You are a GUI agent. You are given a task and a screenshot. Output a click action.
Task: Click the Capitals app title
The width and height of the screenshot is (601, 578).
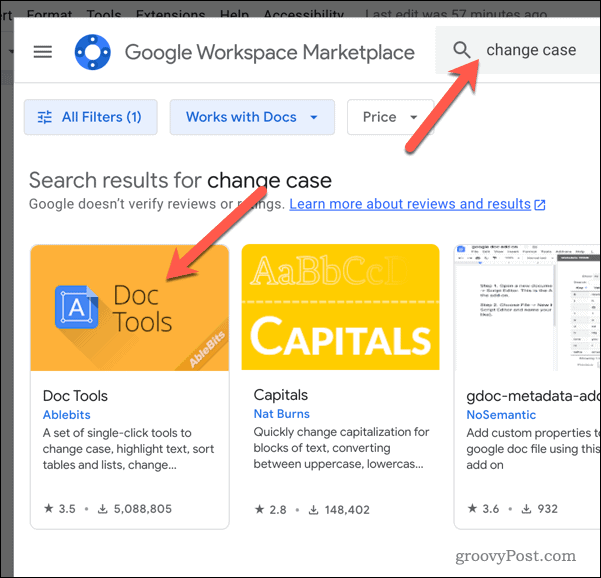281,395
